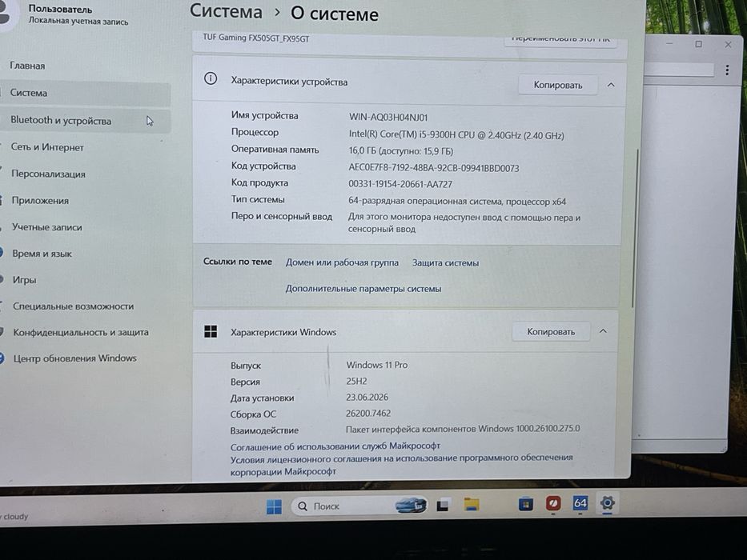Image resolution: width=747 pixels, height=560 pixels.
Task: Open the three-dot menu in background window
Action: point(727,70)
